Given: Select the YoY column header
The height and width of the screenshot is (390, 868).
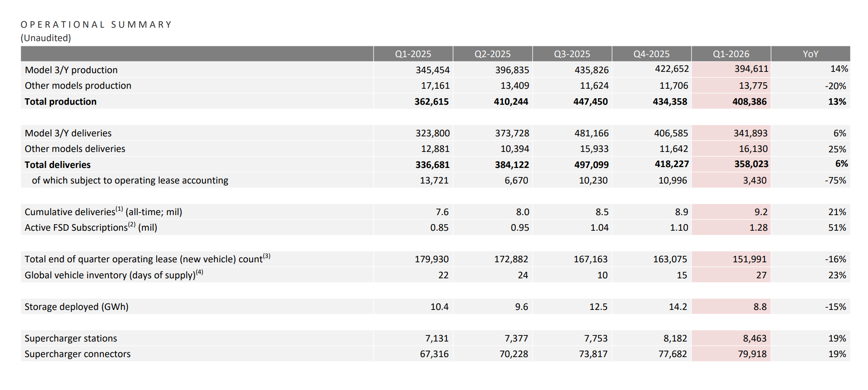Looking at the screenshot, I should coord(810,54).
